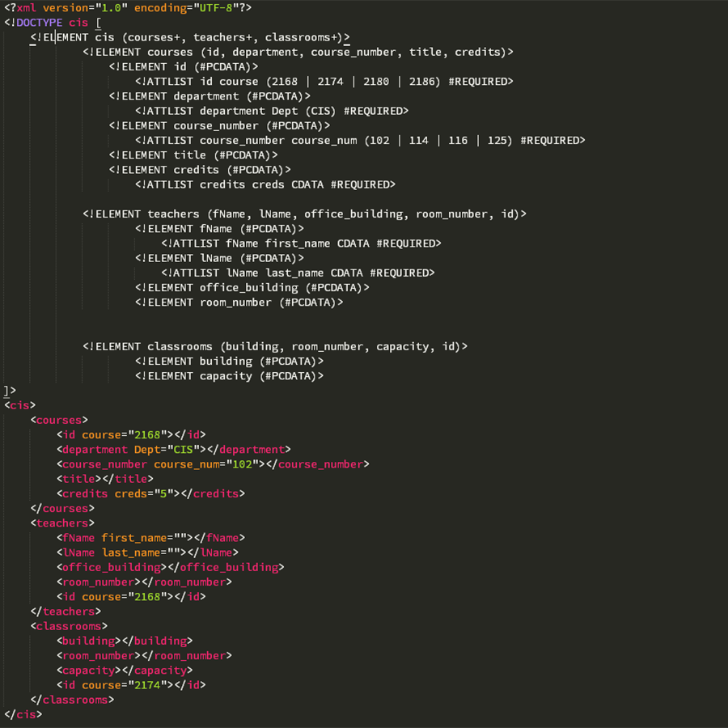The image size is (728, 728).
Task: Click the <!ELEMENT courses declaration line
Action: pyautogui.click(x=298, y=52)
